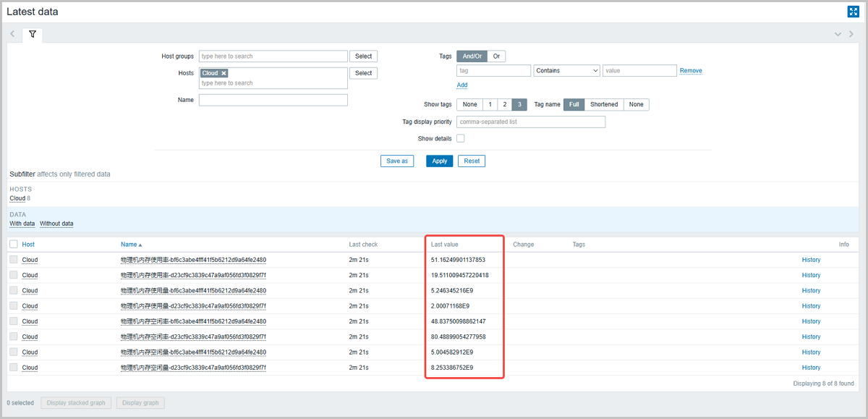Open the filter funnel tab

33,34
